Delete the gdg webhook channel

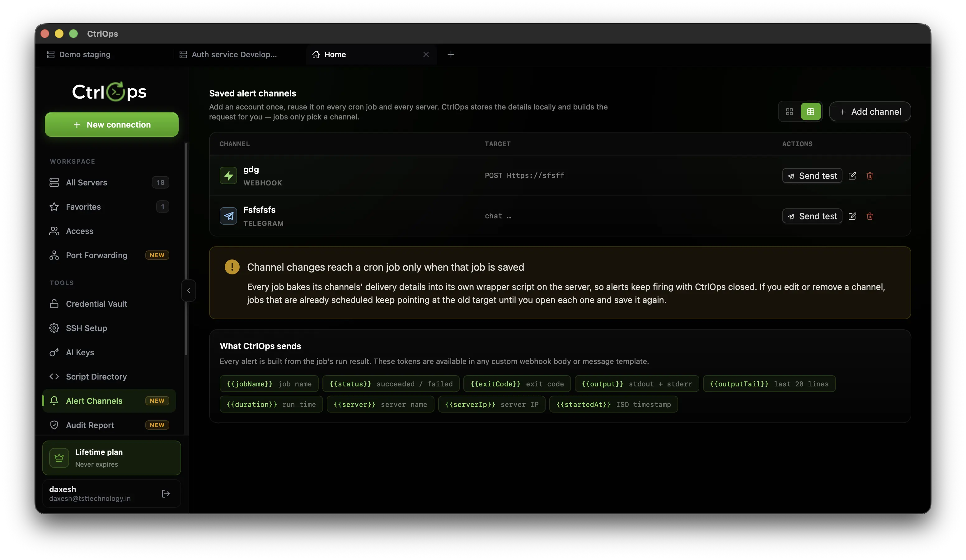tap(870, 175)
